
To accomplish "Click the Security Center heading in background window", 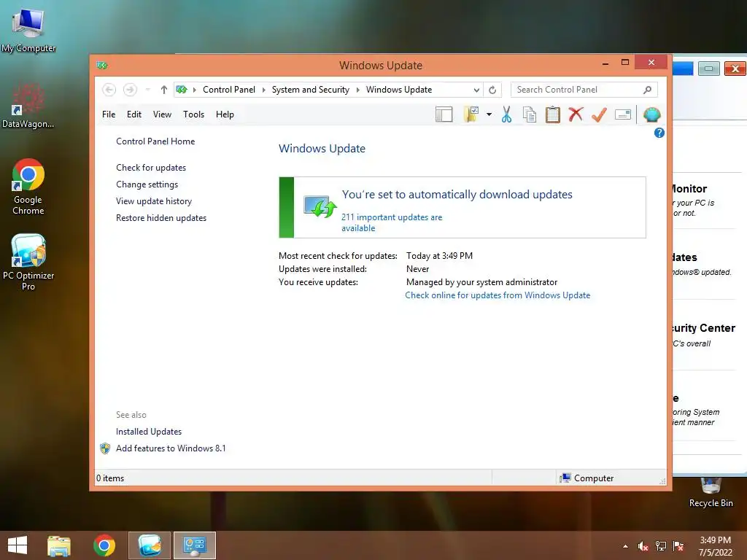I will tap(704, 328).
